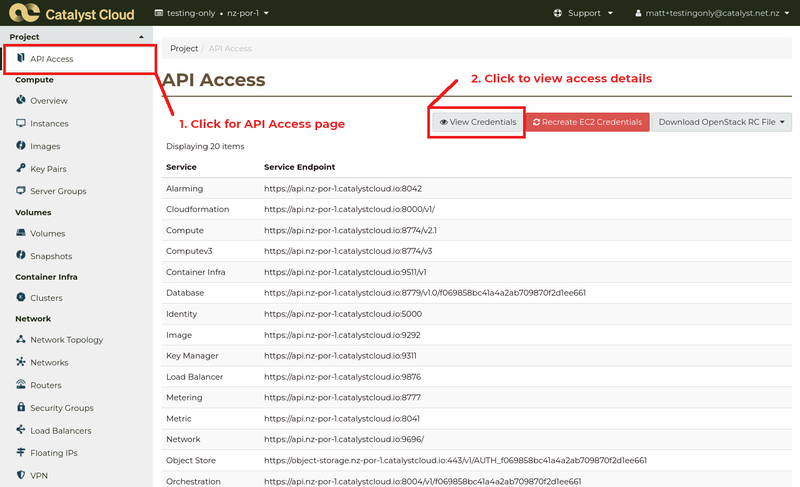The image size is (800, 487).
Task: Open the Volumes sidebar link
Action: pyautogui.click(x=47, y=234)
